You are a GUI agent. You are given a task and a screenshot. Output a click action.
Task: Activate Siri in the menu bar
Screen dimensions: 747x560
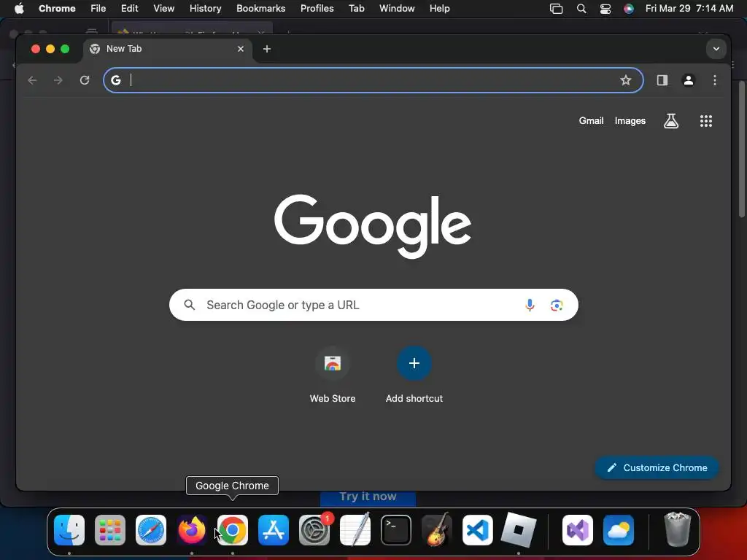pyautogui.click(x=629, y=9)
